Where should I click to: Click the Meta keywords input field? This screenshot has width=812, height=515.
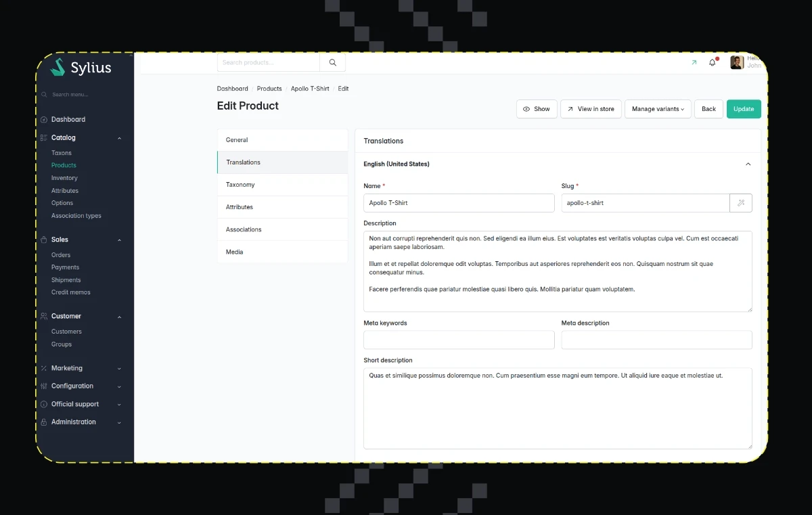[459, 340]
